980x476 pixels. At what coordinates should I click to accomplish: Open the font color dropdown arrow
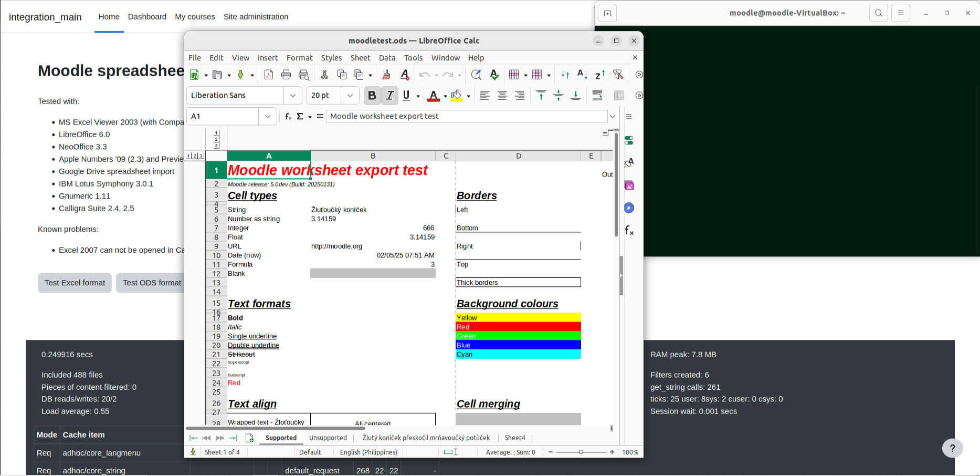[x=445, y=96]
